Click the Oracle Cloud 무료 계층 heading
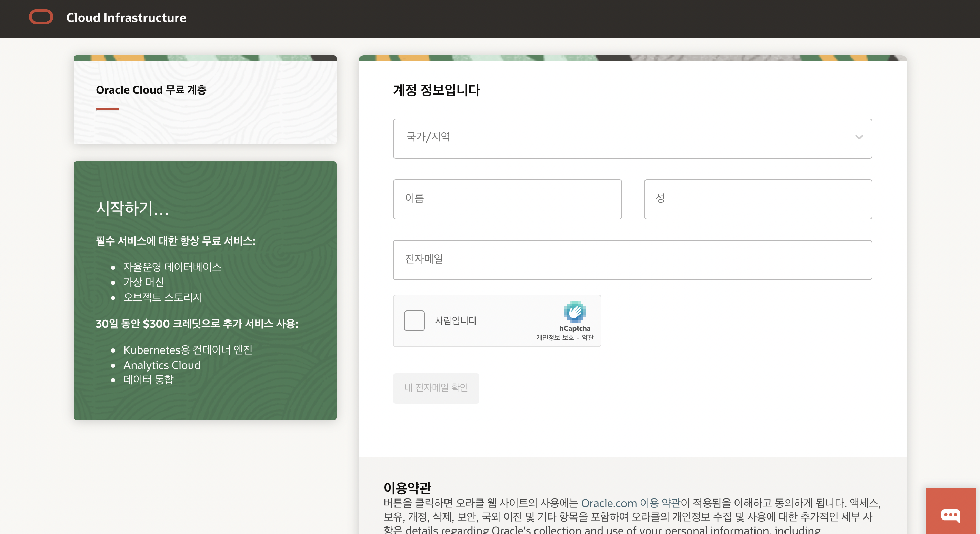The image size is (980, 534). coord(151,90)
